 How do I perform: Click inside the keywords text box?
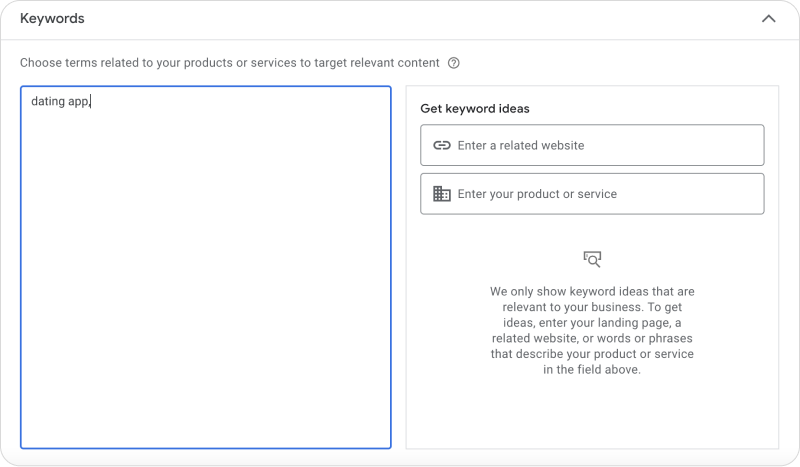coord(206,267)
